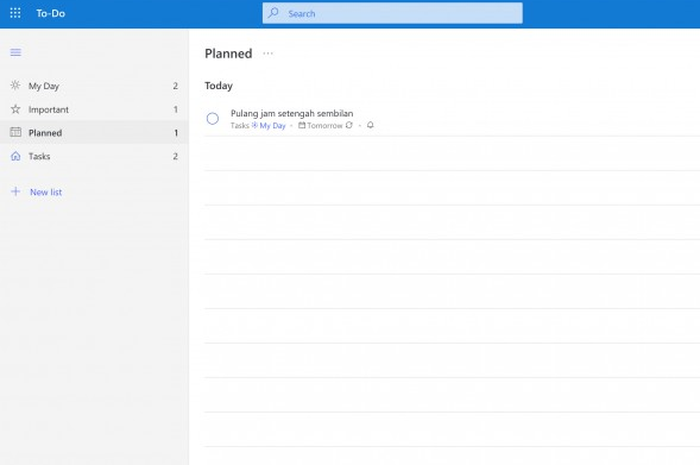Screen dimensions: 700x465
Task: Collapse the sidebar with the hamburger icon
Action: 16,52
